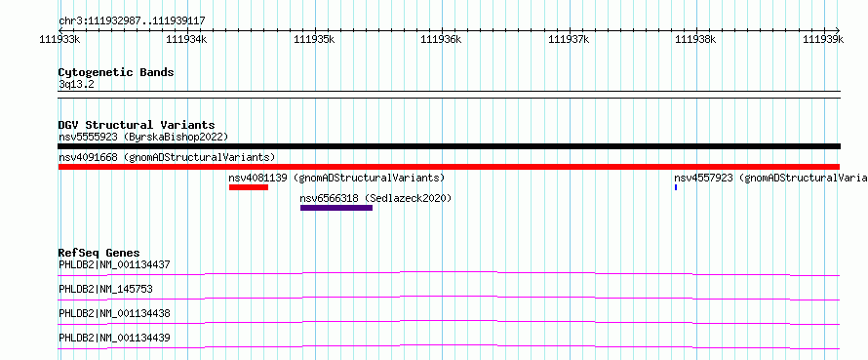Select the purple nsv6566318 variant bar

tap(336, 208)
